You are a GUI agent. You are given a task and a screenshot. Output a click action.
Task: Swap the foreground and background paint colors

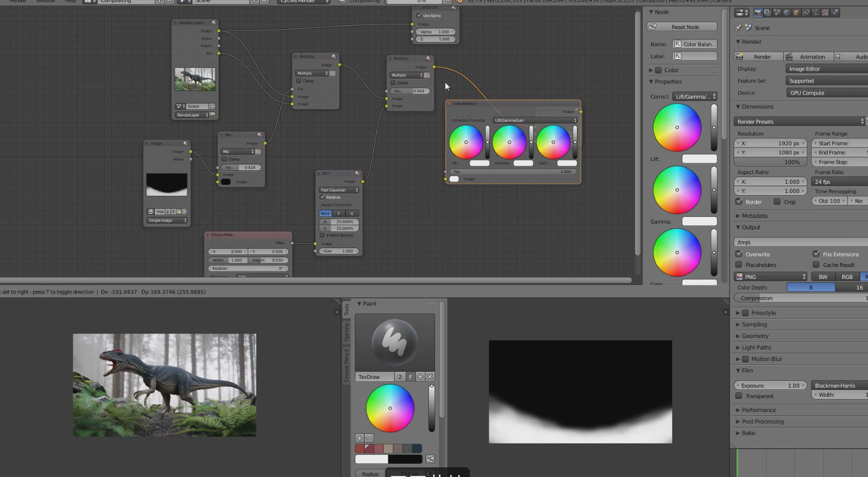click(430, 459)
